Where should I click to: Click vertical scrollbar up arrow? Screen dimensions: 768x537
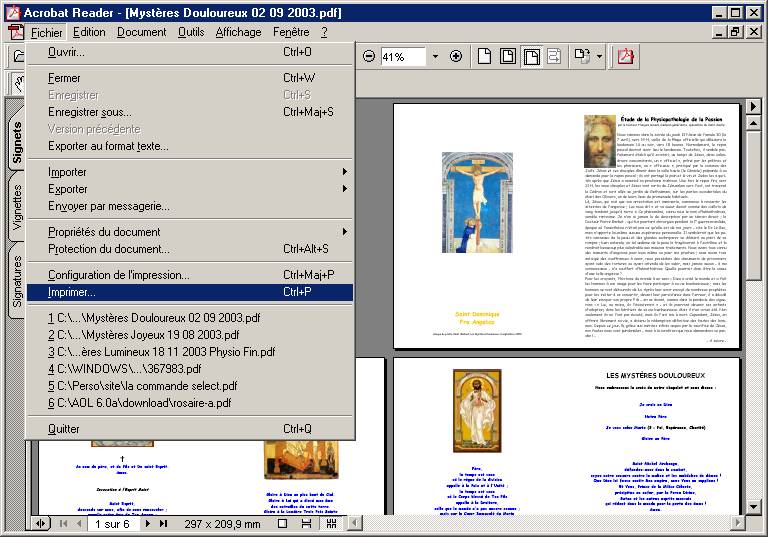pyautogui.click(x=753, y=123)
